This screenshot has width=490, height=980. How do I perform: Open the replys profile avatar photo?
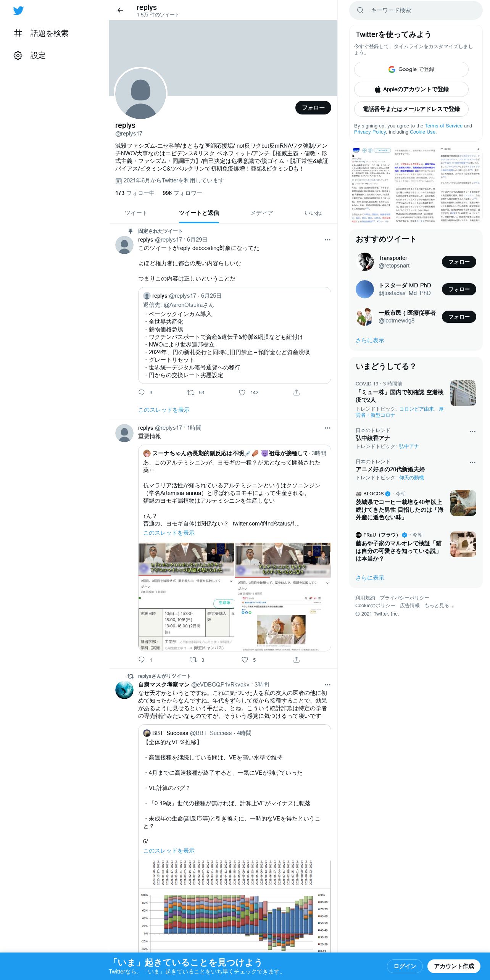140,93
